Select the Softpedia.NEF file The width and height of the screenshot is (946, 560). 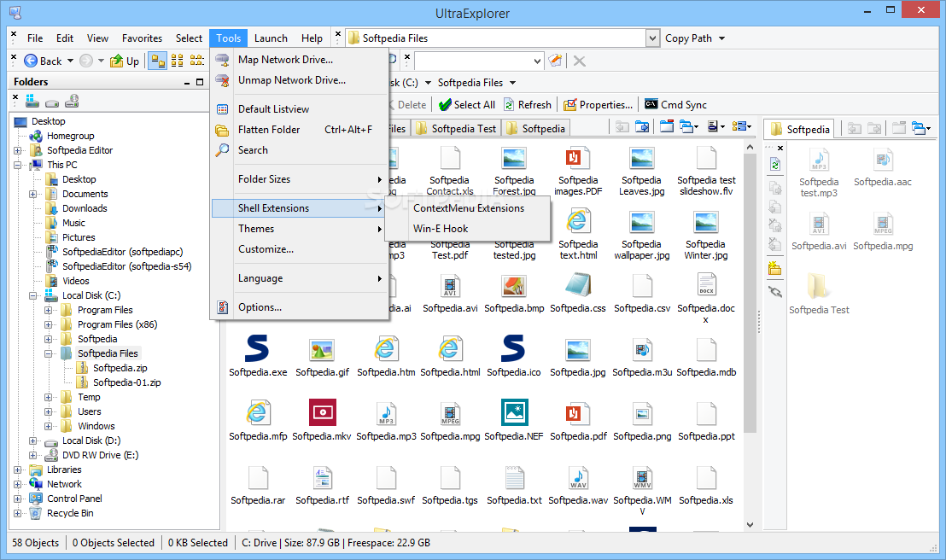tap(514, 419)
